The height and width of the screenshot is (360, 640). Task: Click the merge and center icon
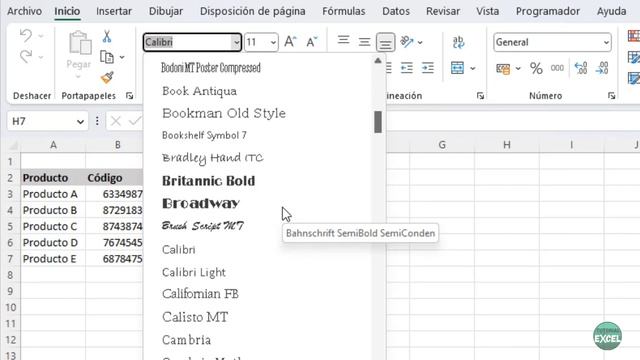tap(458, 68)
